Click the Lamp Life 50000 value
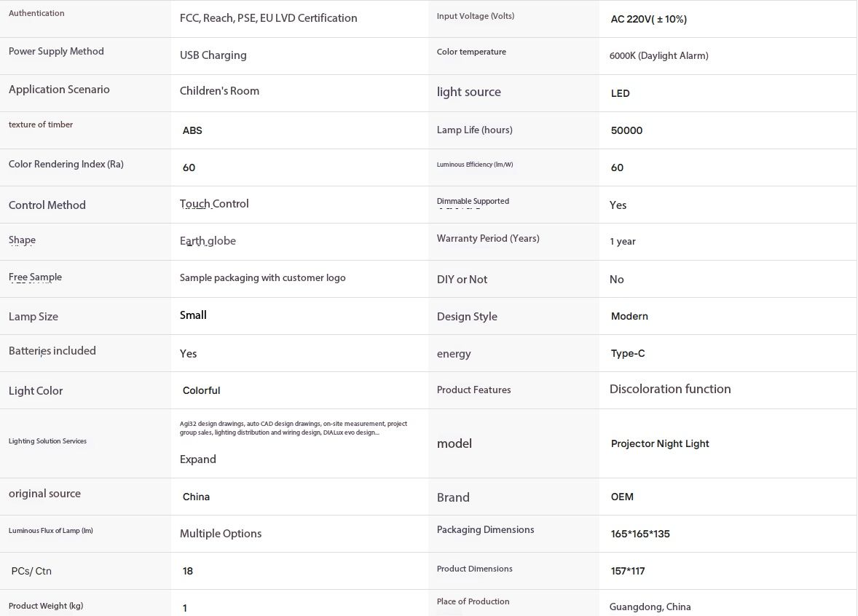 click(626, 130)
